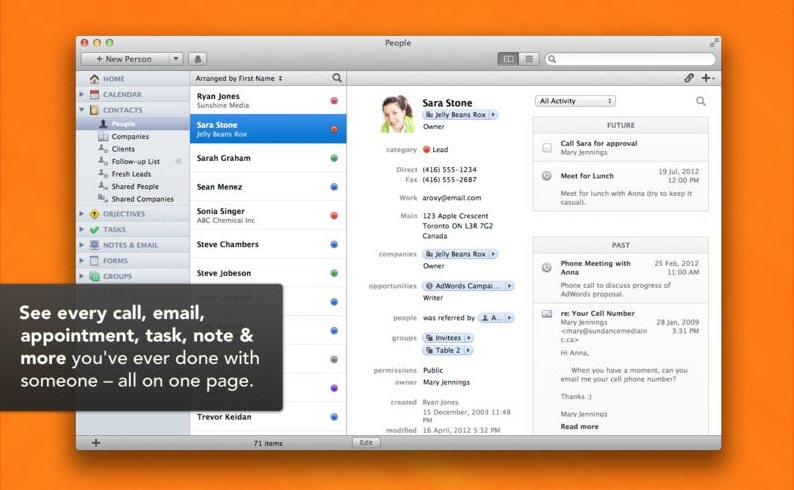Click the notification bell toolbar icon

point(197,59)
